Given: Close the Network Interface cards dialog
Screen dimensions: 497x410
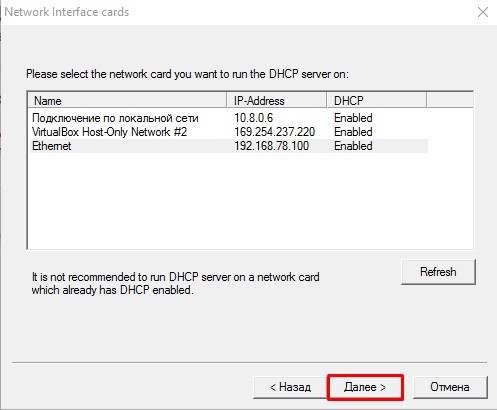Looking at the screenshot, I should coord(483,12).
